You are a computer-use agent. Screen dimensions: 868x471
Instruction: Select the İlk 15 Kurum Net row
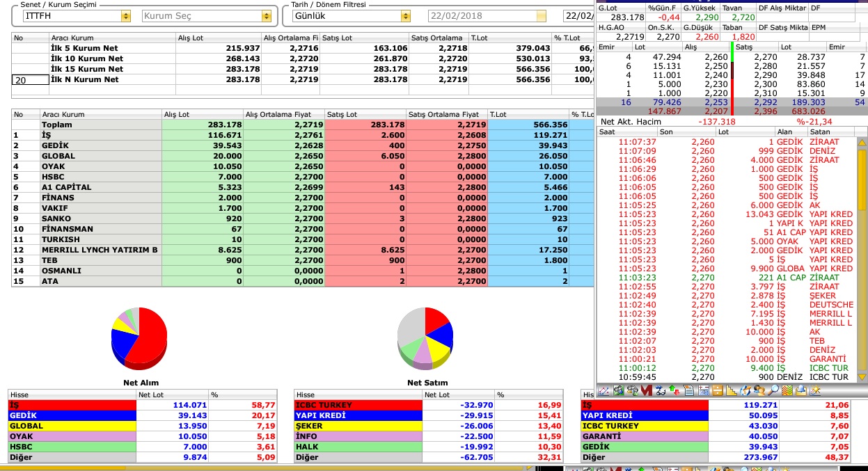(303, 69)
